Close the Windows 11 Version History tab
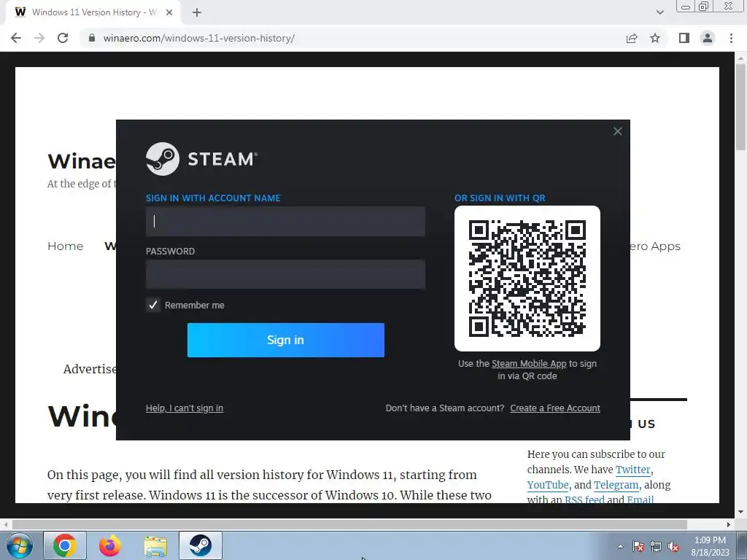The width and height of the screenshot is (747, 560). [x=169, y=12]
